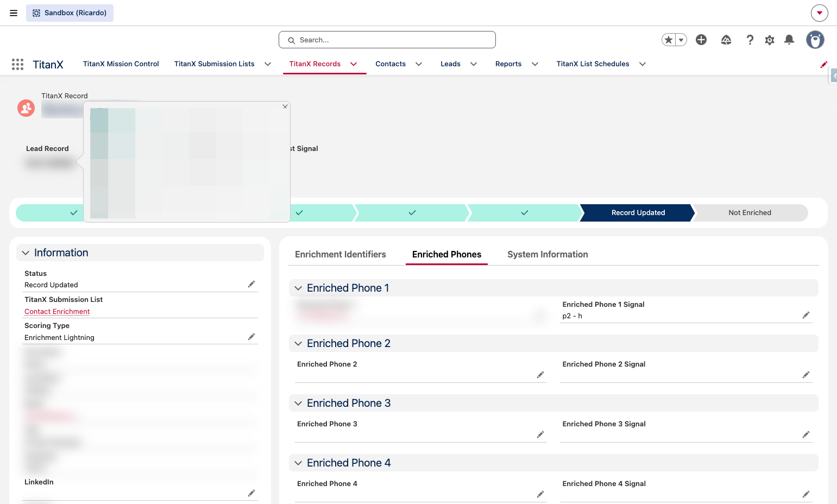Screen dimensions: 837x504
Task: Open TitanX Submission Lists dropdown chevron
Action: coord(268,64)
